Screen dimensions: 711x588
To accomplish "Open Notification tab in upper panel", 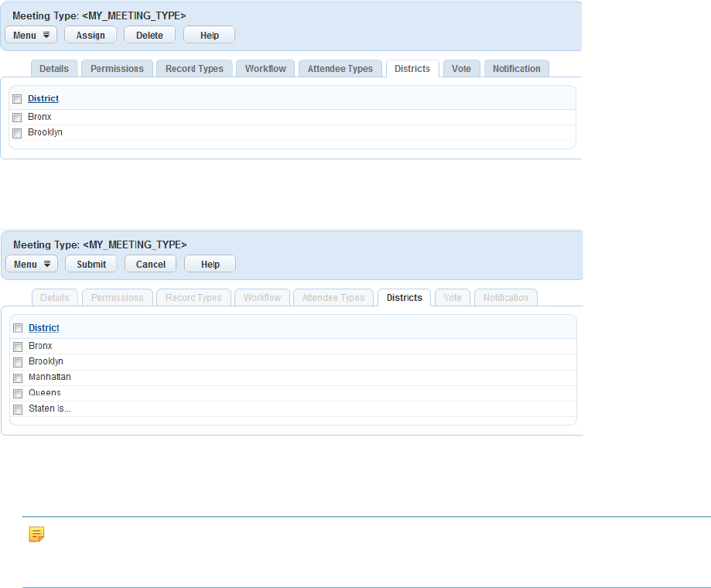I will tap(517, 69).
